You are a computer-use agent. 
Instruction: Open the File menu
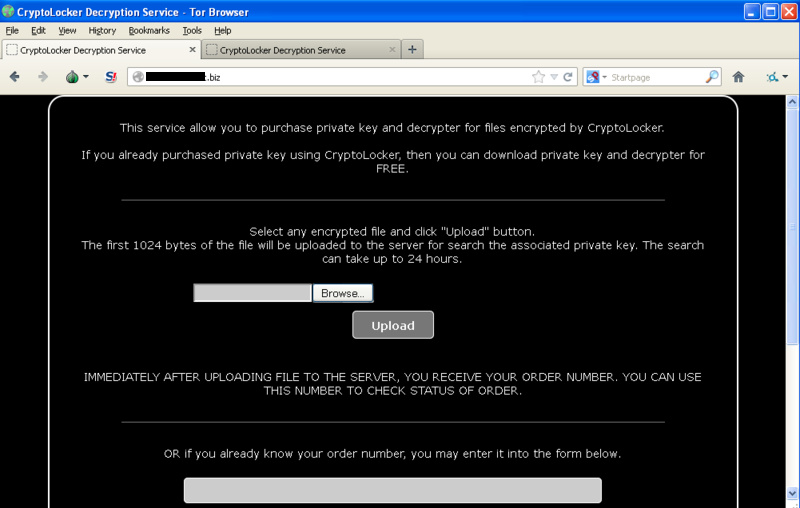point(12,31)
